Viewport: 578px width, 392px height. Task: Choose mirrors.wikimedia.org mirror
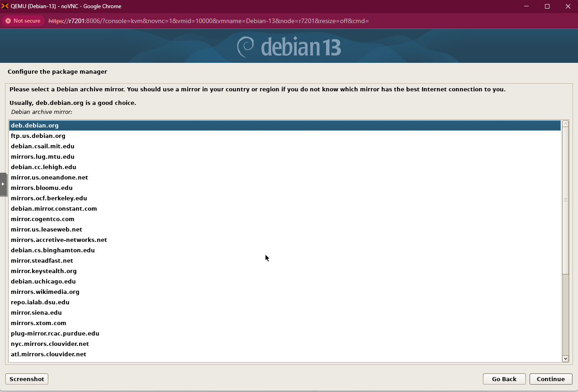(x=45, y=292)
